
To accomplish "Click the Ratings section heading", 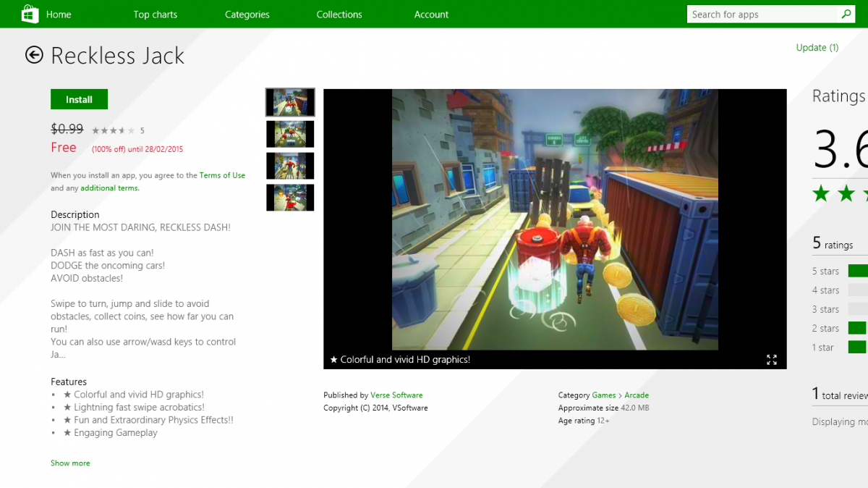I will click(x=839, y=96).
